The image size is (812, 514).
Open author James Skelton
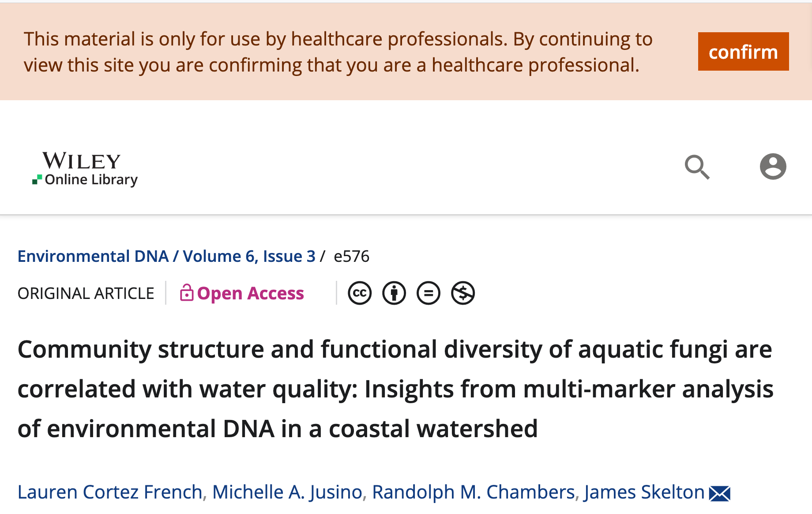[644, 492]
